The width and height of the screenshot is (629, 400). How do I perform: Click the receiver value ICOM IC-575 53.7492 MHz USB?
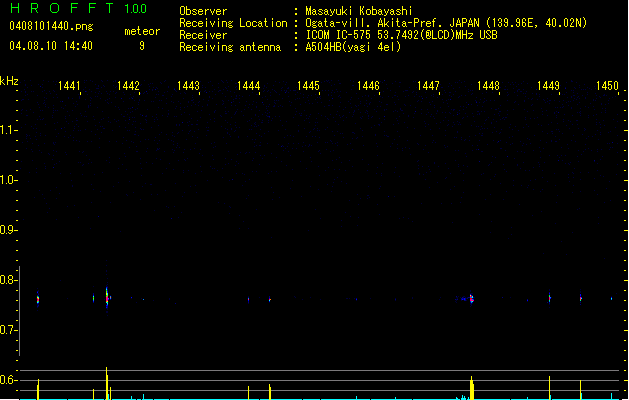tap(402, 35)
